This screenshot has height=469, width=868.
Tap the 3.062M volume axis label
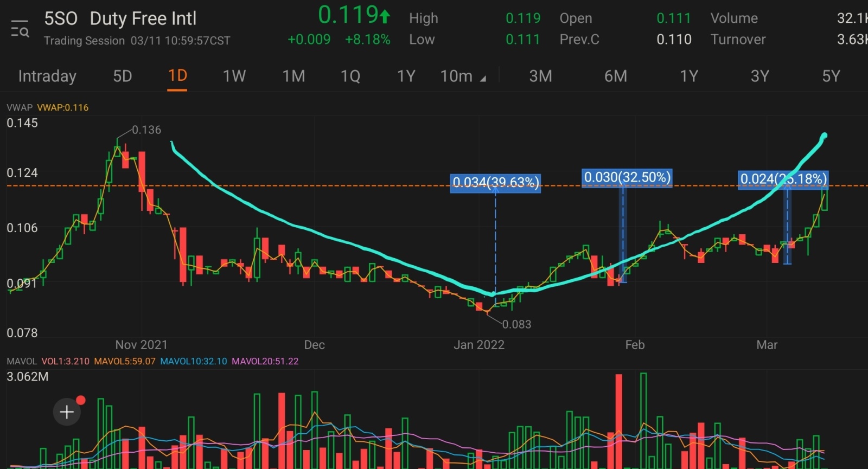point(28,377)
